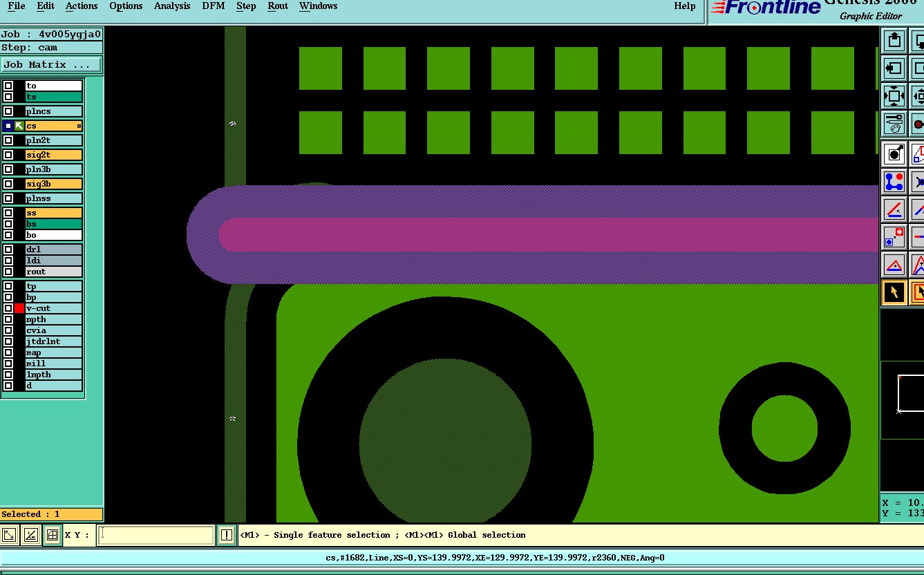Screen dimensions: 924x575
Task: Click the green arrow indicator on cs layer
Action: click(19, 126)
